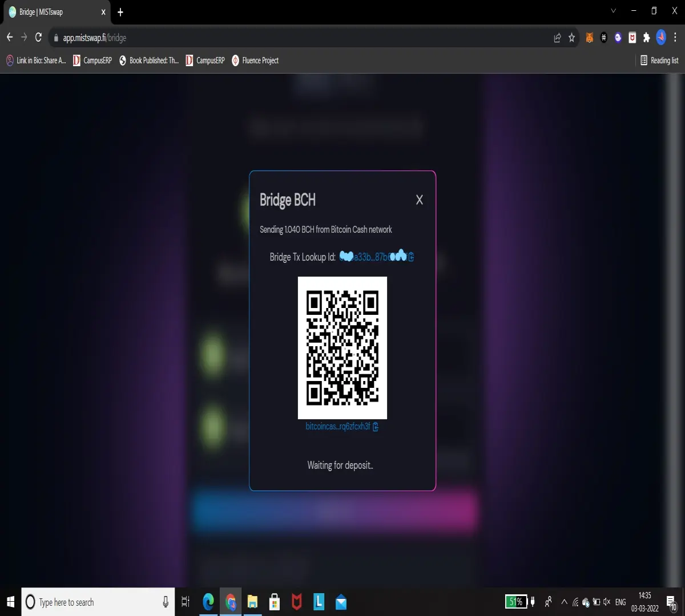685x616 pixels.
Task: Open the Mail app from taskbar
Action: 341,602
